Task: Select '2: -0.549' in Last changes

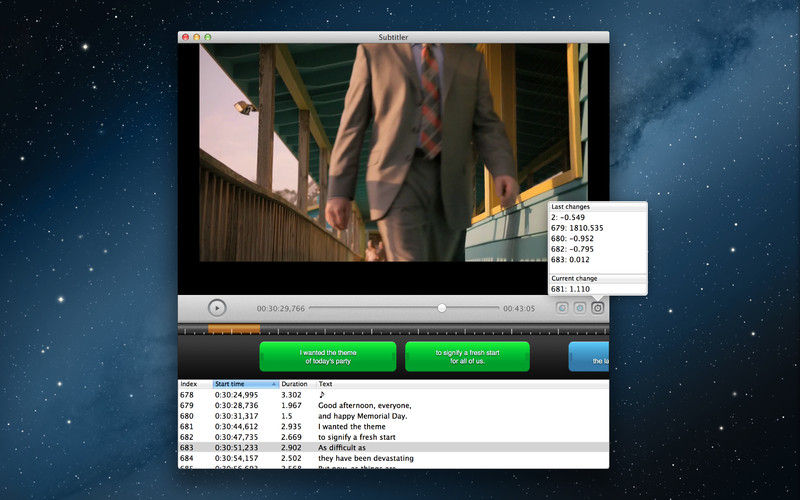Action: pos(568,217)
